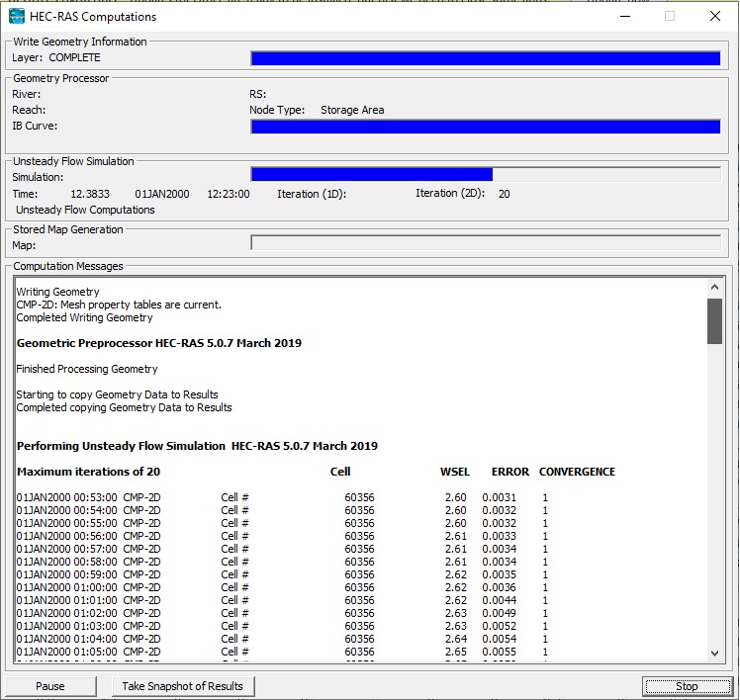
Task: Click the HEC-RAS application icon in title bar
Action: tap(17, 17)
